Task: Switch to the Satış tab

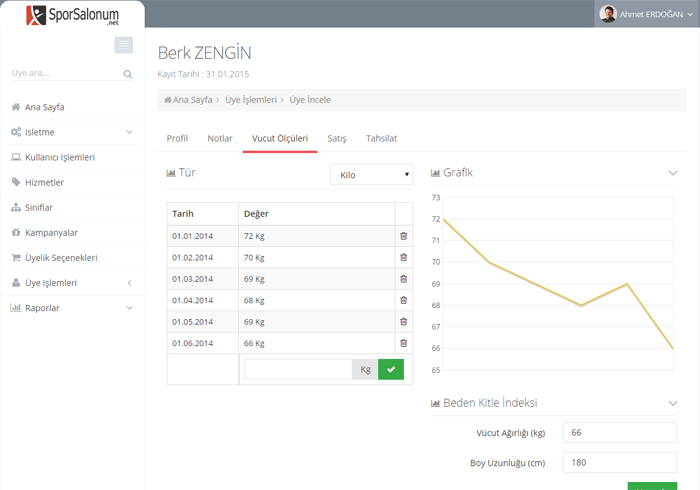Action: (x=337, y=138)
